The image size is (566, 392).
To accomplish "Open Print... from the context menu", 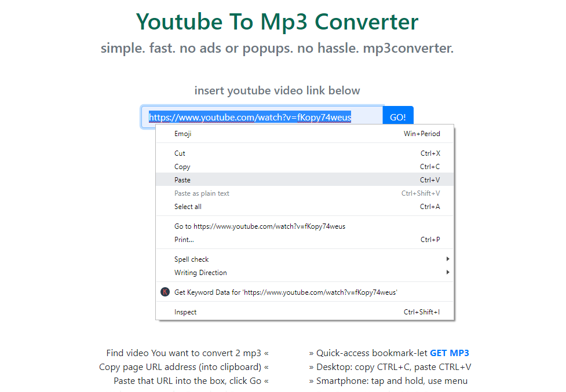I will [184, 240].
